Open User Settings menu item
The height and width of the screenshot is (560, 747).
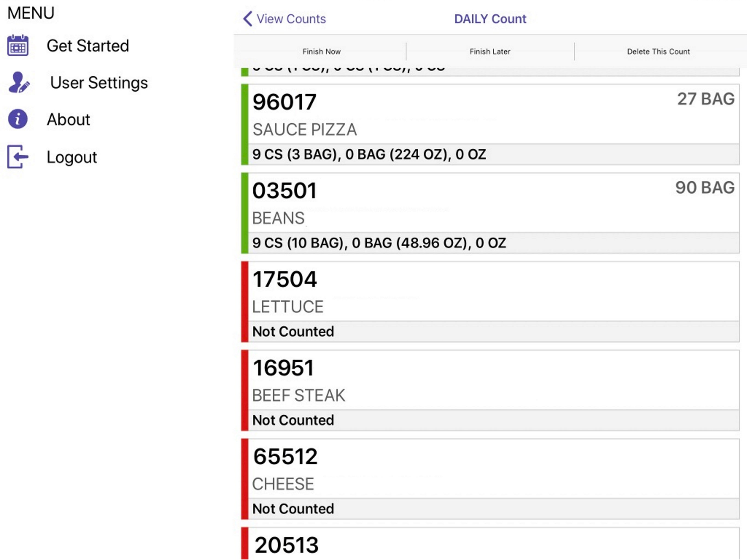(99, 83)
